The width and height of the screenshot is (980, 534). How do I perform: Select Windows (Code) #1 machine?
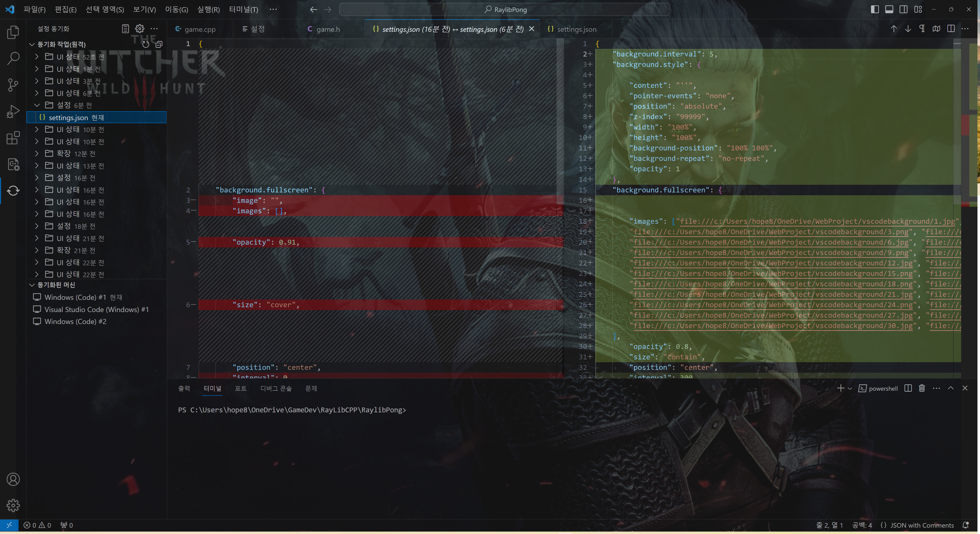97,297
